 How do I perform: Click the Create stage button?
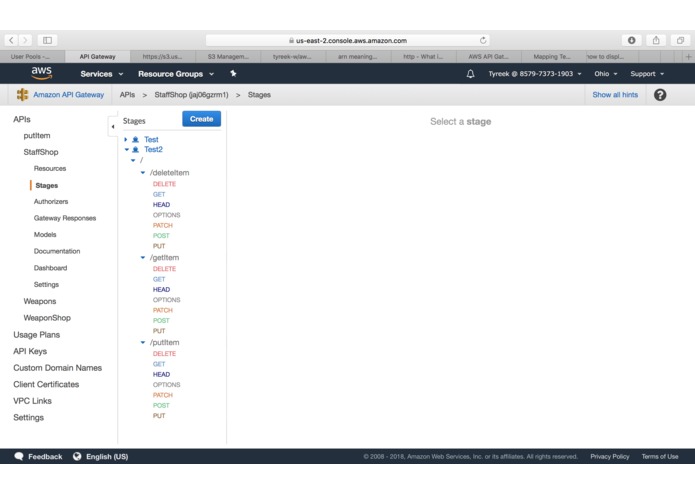201,119
